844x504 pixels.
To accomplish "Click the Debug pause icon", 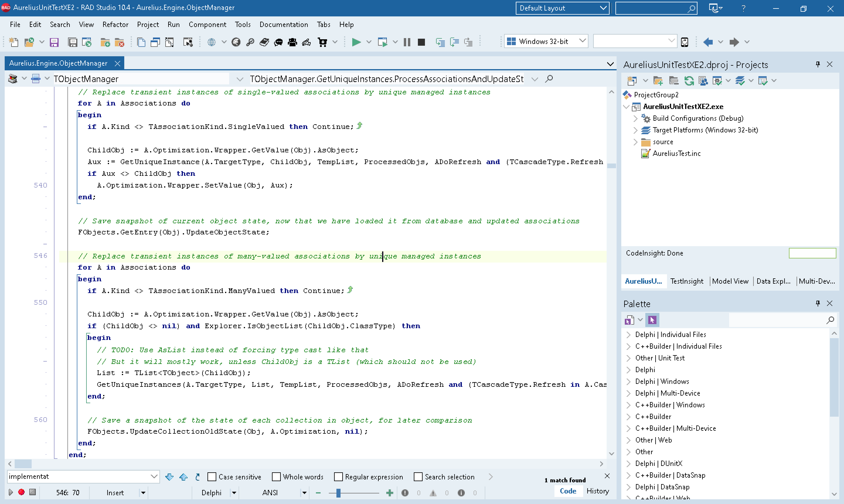I will click(407, 41).
